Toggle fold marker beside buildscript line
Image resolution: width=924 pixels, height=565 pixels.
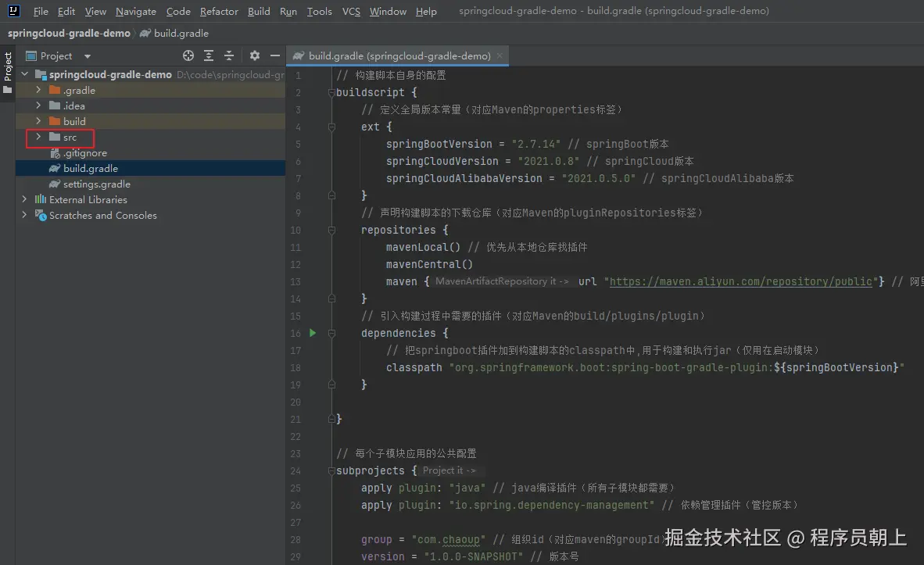pos(331,92)
